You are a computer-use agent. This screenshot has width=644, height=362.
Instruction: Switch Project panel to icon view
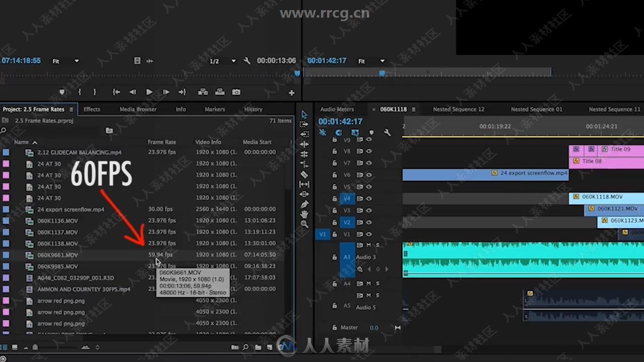point(15,347)
